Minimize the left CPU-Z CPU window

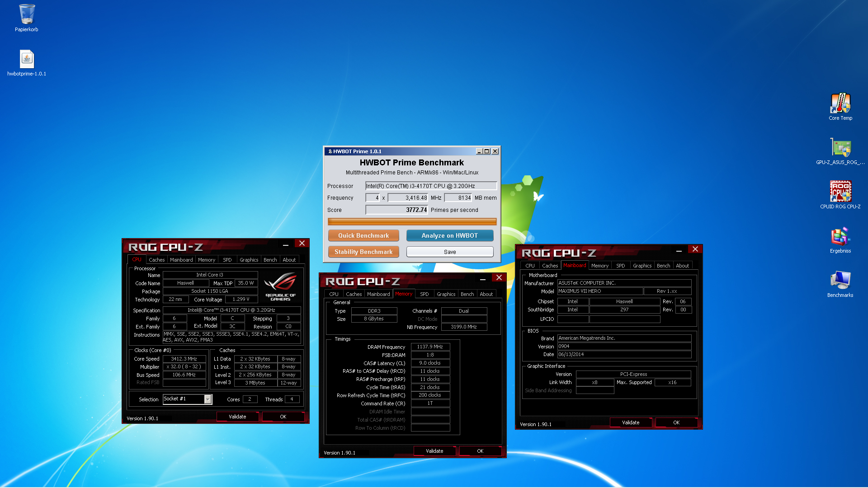(x=286, y=244)
